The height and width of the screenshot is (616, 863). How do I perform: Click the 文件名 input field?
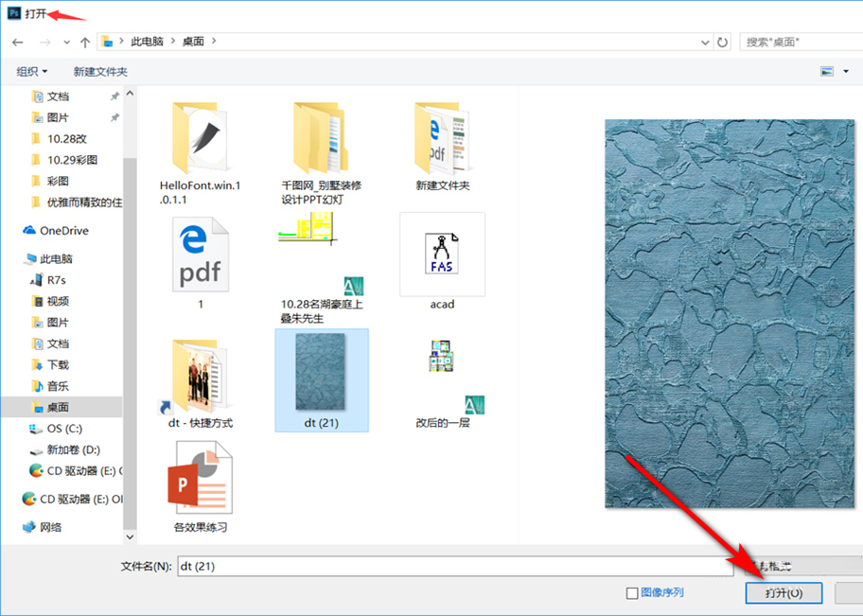[x=455, y=566]
